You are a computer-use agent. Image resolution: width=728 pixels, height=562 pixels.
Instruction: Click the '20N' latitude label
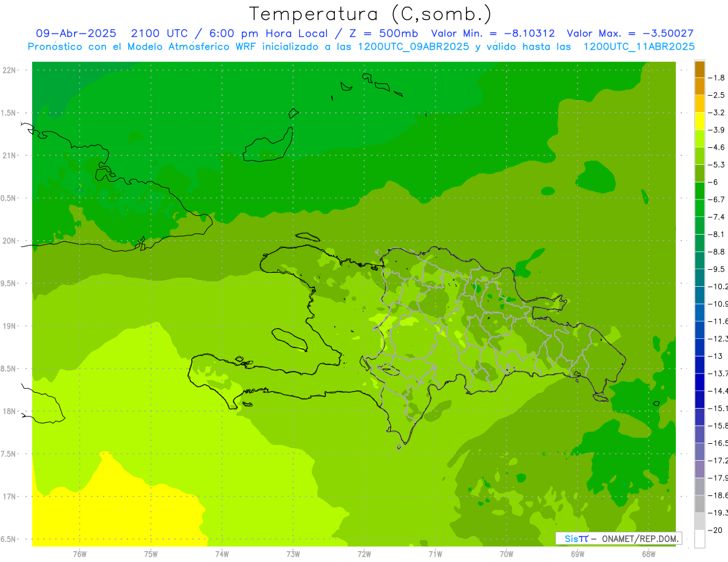(x=9, y=241)
